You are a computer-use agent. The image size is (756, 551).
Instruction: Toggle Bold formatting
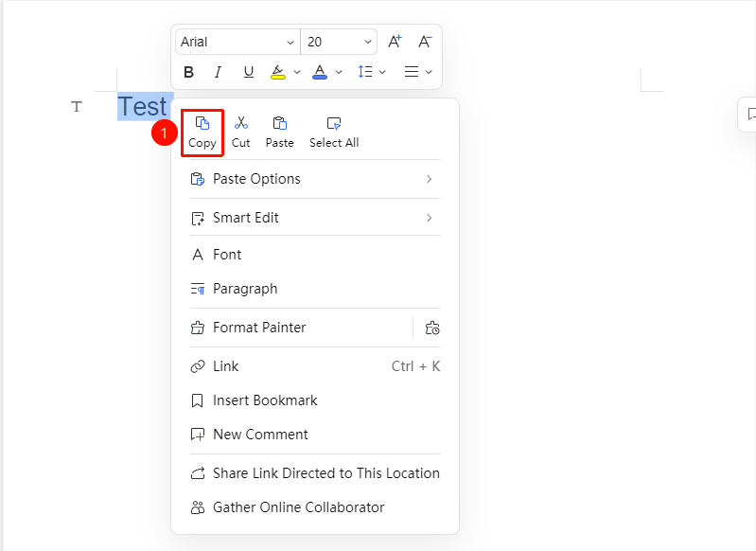(x=189, y=72)
